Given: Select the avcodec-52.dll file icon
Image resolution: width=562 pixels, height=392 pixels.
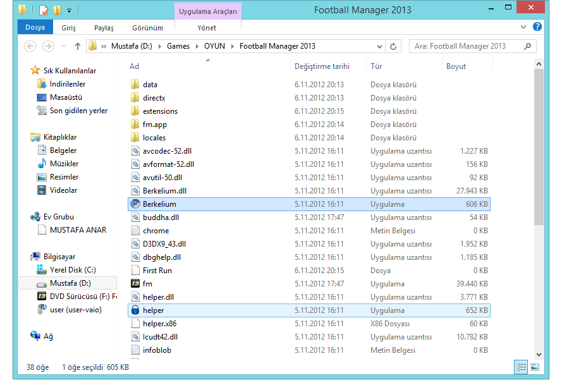Looking at the screenshot, I should (135, 151).
